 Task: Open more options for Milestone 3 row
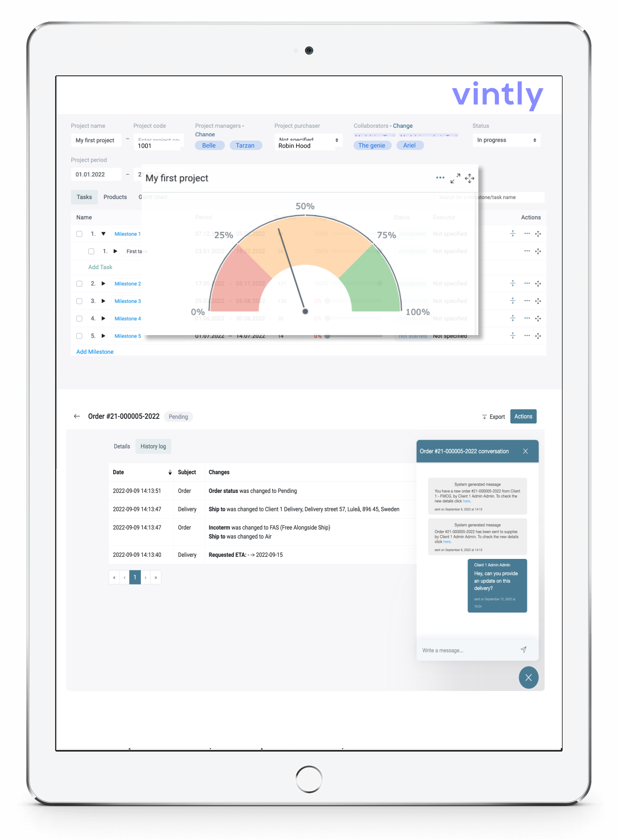pos(527,301)
